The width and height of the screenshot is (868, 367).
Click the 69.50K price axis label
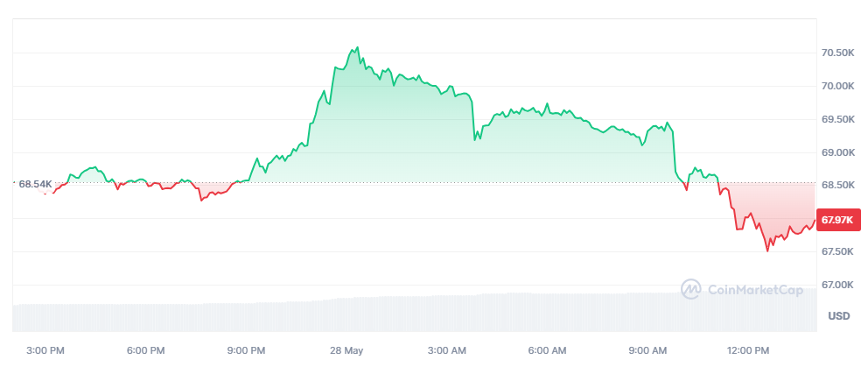837,119
